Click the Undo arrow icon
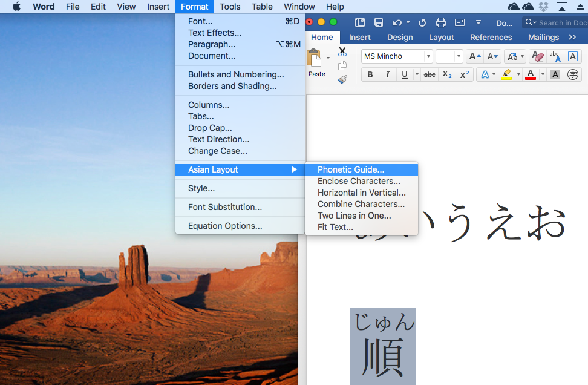This screenshot has height=385, width=588. click(x=397, y=22)
